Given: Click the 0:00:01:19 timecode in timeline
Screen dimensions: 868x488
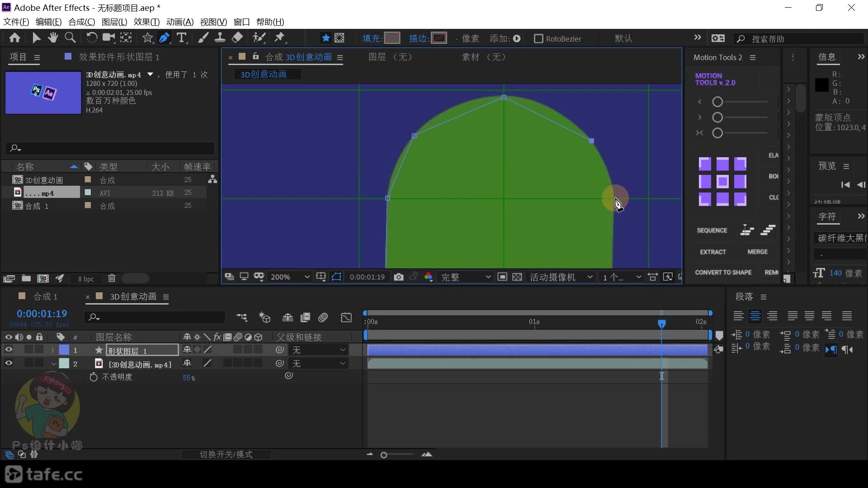Looking at the screenshot, I should pyautogui.click(x=42, y=314).
